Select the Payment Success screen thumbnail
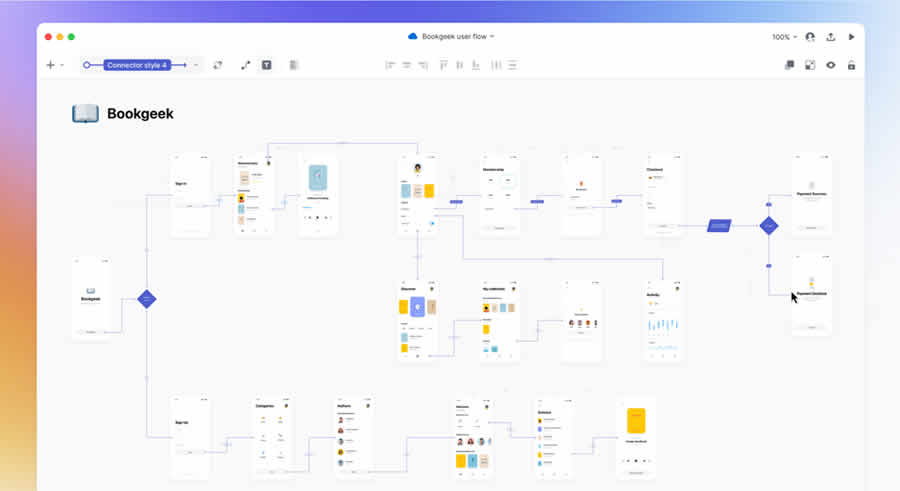The height and width of the screenshot is (491, 900). point(811,195)
